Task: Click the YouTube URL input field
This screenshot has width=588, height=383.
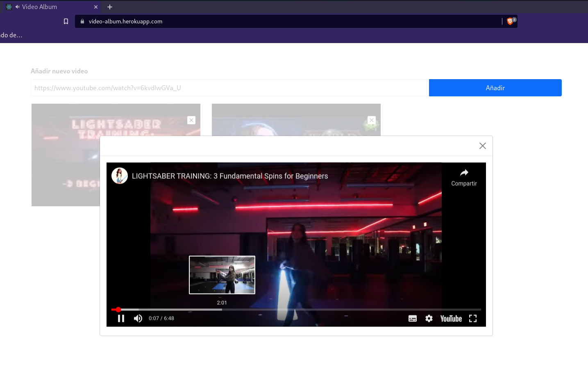Action: pyautogui.click(x=229, y=88)
